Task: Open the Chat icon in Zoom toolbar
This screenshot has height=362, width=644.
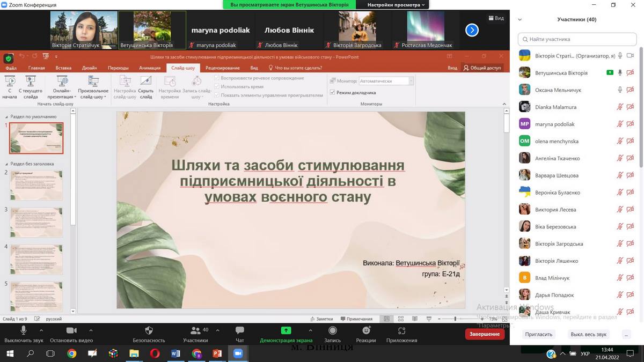Action: (x=239, y=331)
